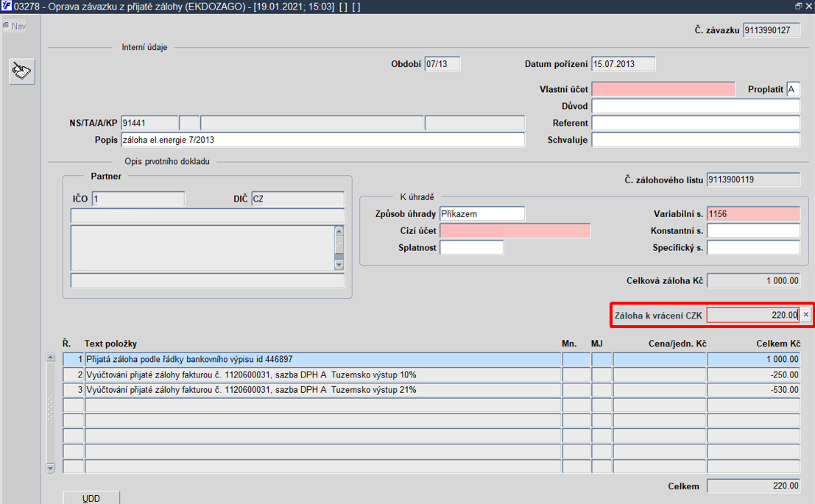Click items table scroll-down arrow

coord(50,468)
